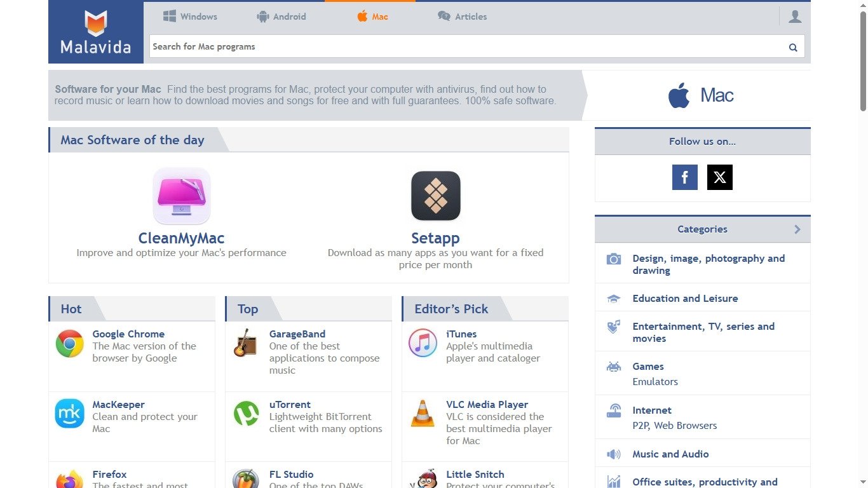Open the Web Browsers subcategory link
Viewport: 868px width, 488px height.
click(x=686, y=426)
